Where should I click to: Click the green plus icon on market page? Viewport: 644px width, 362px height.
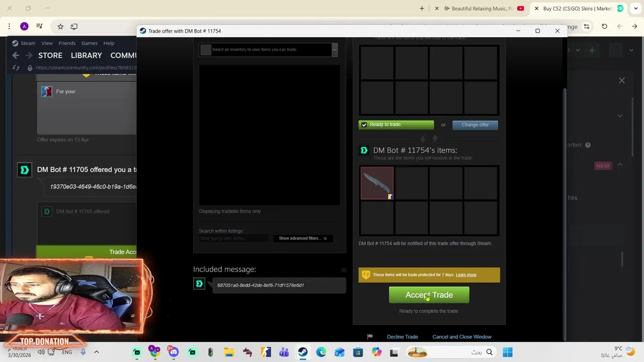pyautogui.click(x=592, y=50)
